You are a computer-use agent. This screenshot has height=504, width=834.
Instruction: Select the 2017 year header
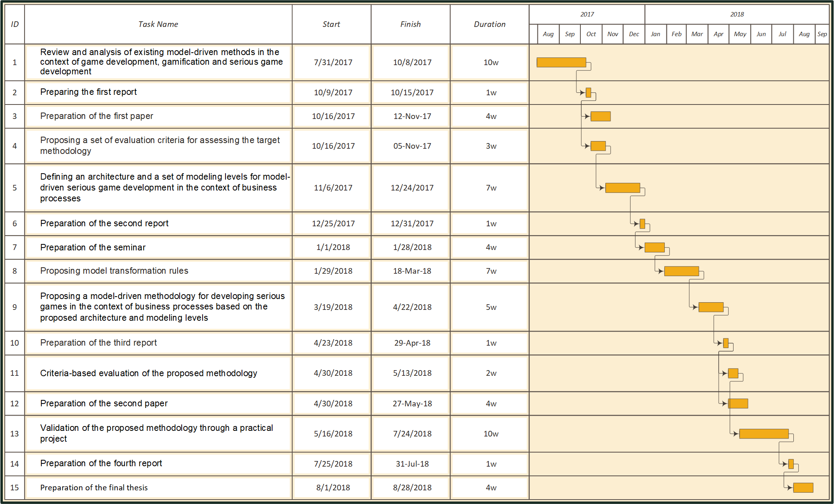587,14
